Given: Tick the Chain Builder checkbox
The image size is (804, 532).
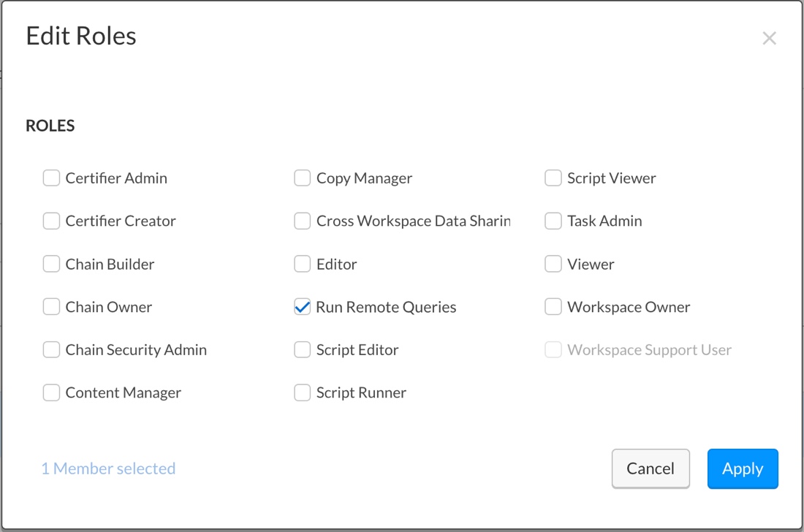Looking at the screenshot, I should point(51,264).
